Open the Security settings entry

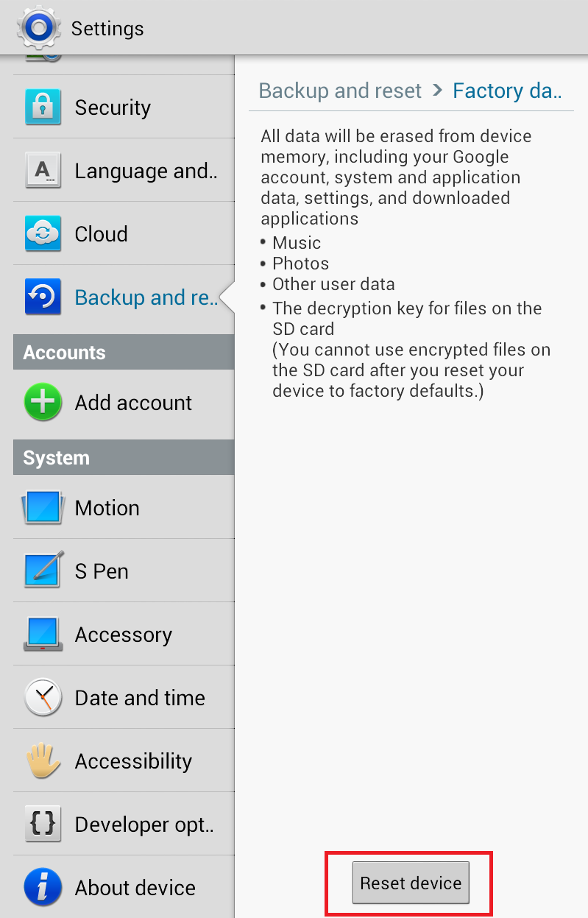tap(124, 107)
